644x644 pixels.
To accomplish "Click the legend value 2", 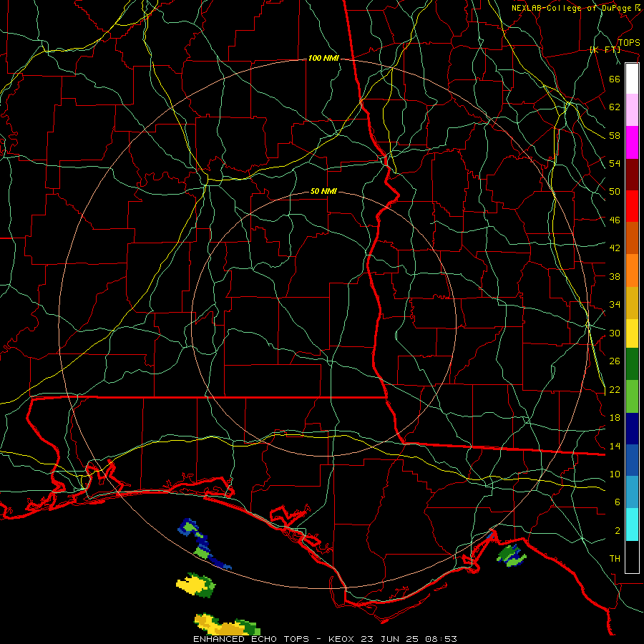I will [x=618, y=531].
